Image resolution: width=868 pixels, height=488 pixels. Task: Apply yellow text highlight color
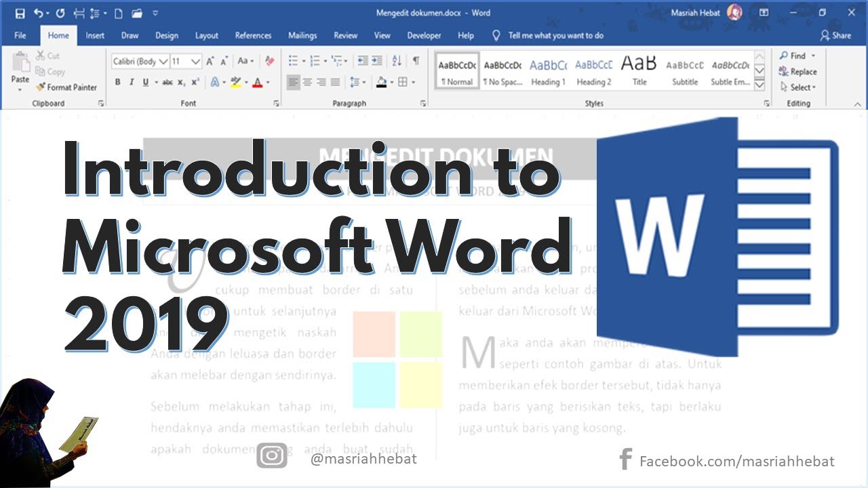(235, 82)
